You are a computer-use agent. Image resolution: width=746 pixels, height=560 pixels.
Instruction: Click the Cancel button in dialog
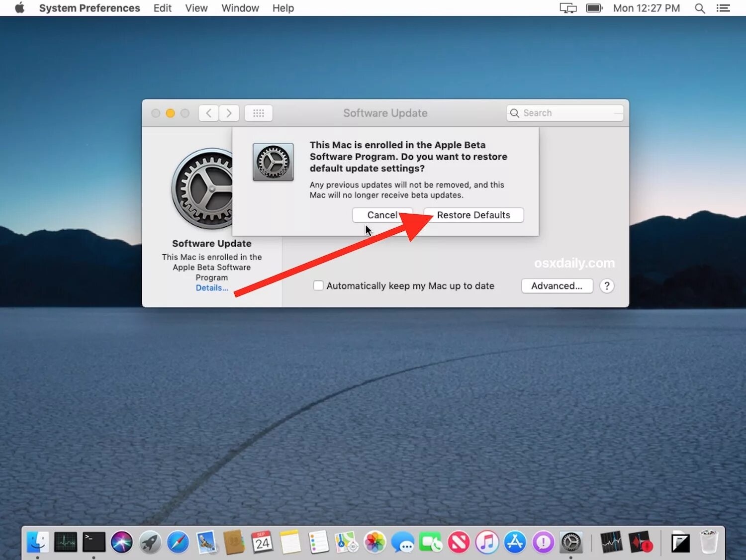click(382, 215)
